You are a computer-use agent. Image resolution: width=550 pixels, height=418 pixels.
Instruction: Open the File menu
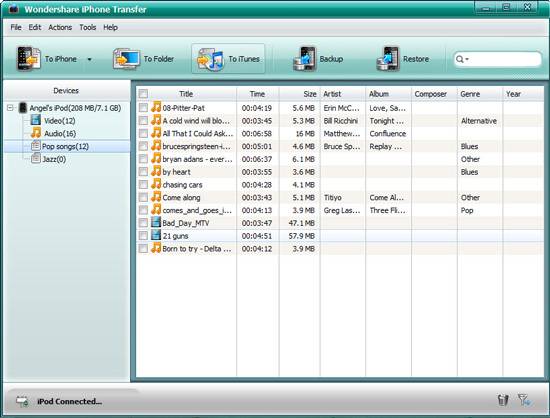pos(16,27)
